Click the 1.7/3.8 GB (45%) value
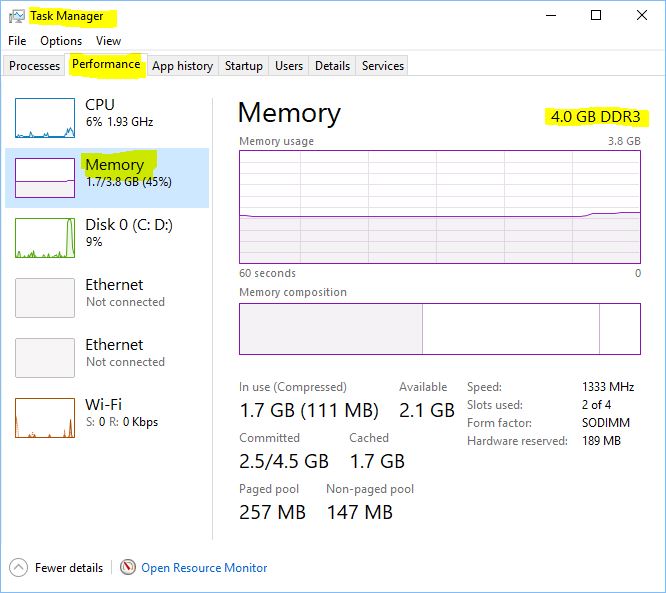The image size is (666, 593). (129, 182)
